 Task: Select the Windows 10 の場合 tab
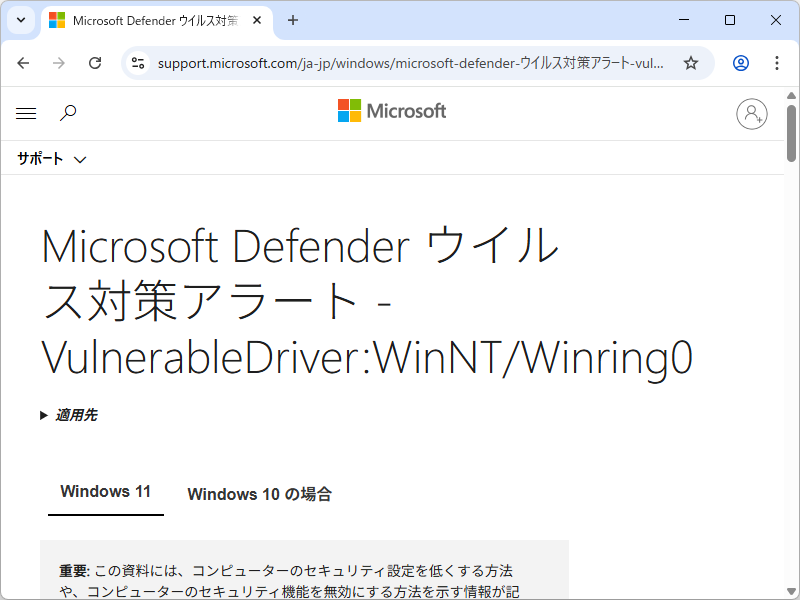click(x=259, y=493)
